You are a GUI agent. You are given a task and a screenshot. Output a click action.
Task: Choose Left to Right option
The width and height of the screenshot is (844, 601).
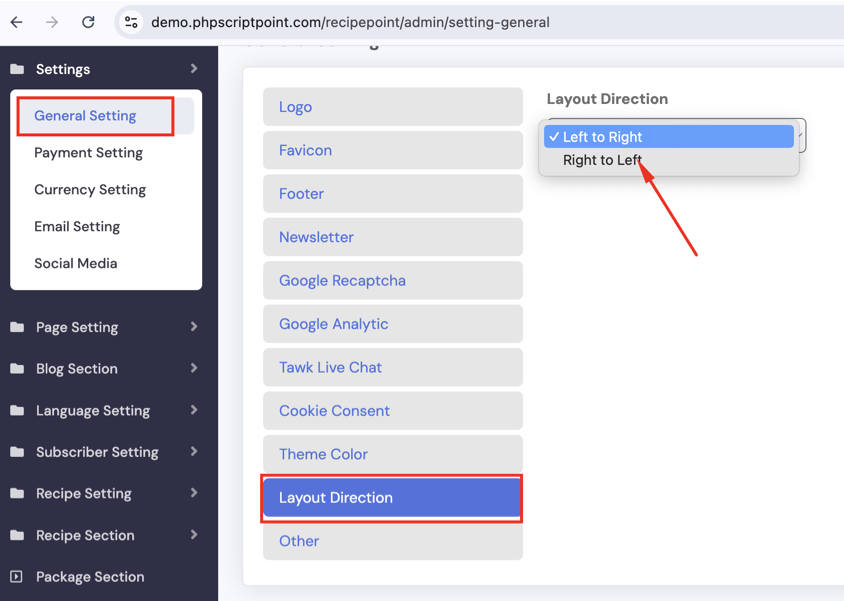pos(669,137)
